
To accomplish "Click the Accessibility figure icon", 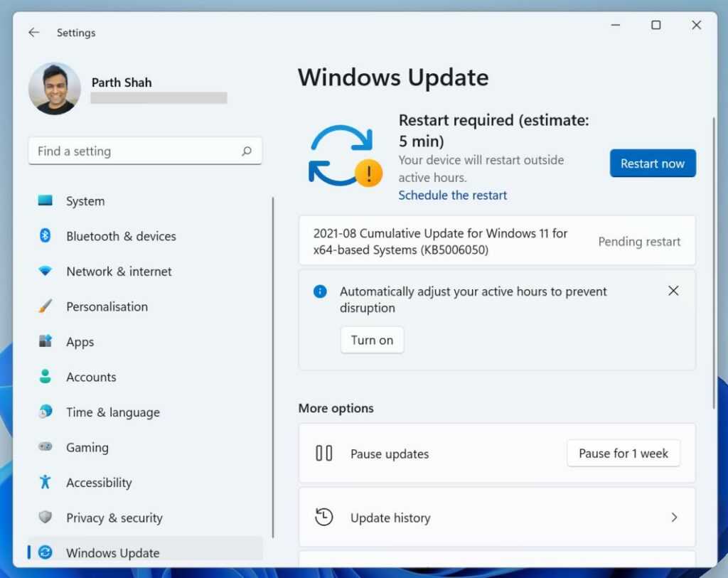I will click(45, 483).
